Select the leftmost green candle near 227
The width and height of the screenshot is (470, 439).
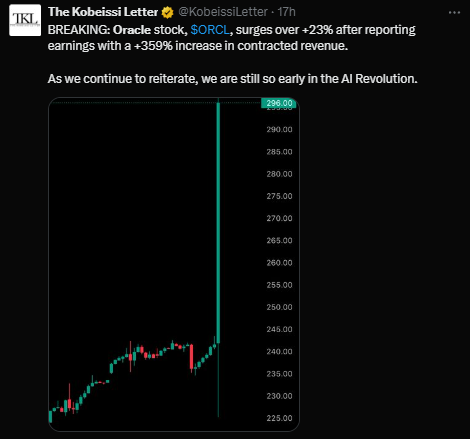(x=50, y=416)
